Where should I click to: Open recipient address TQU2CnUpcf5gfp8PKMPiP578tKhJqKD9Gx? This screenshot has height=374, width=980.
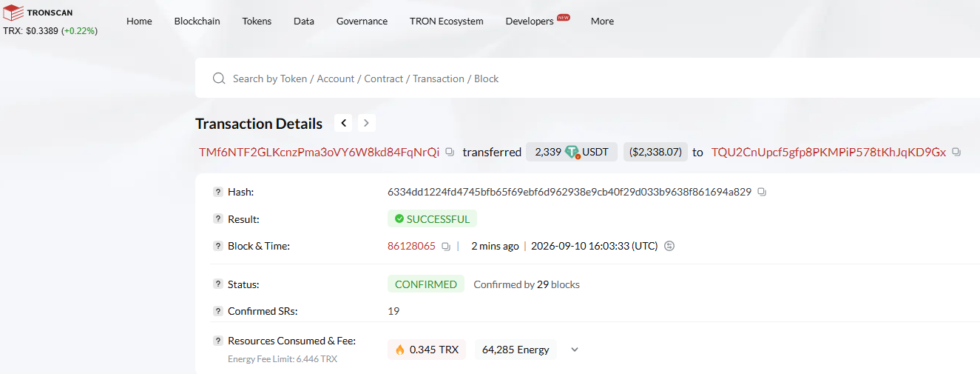pos(828,152)
